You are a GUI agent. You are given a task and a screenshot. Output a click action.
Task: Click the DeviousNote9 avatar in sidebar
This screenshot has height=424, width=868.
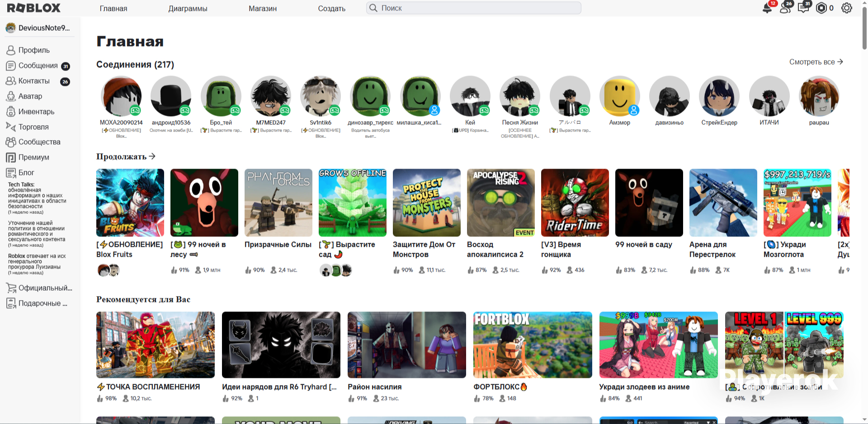click(10, 28)
